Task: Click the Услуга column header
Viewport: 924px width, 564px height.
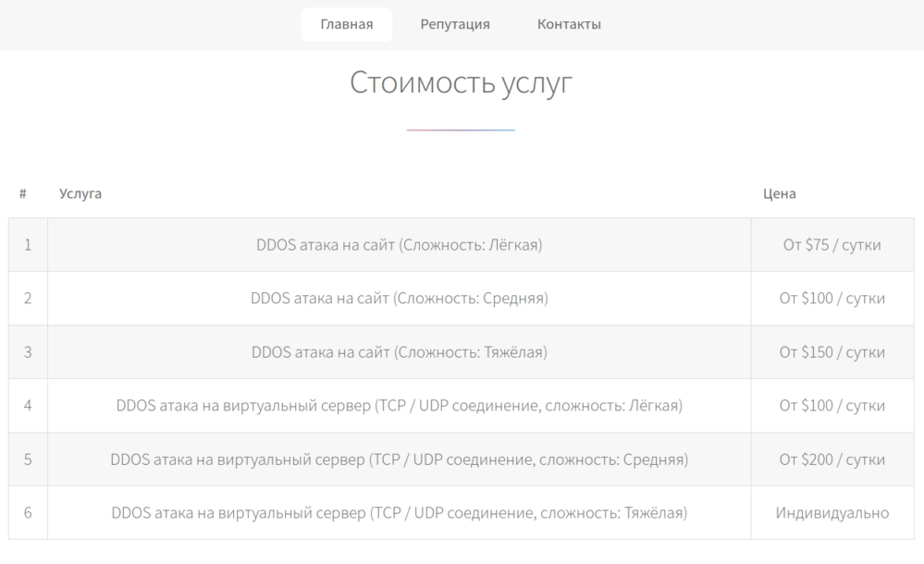Action: 80,193
